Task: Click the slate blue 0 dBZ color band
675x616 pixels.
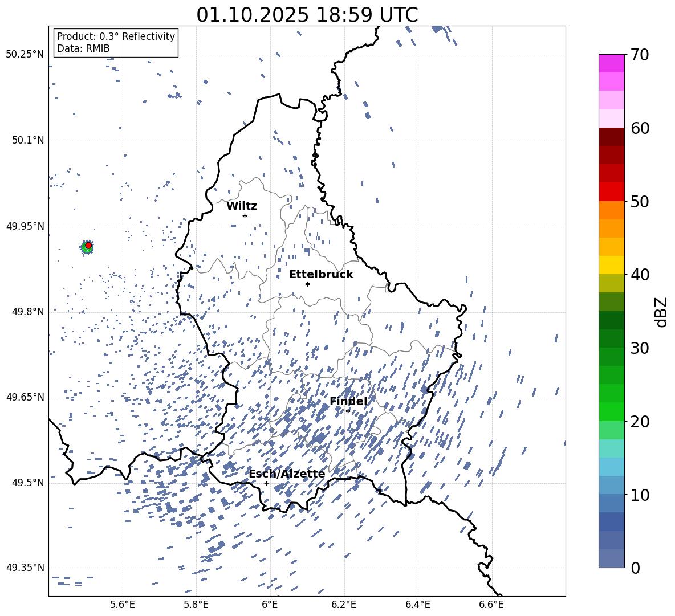Action: pos(611,558)
